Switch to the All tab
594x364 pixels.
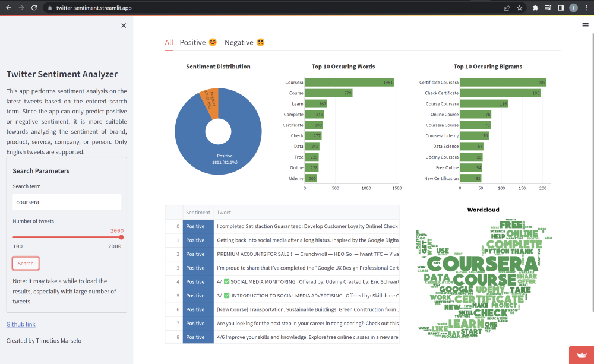click(169, 42)
